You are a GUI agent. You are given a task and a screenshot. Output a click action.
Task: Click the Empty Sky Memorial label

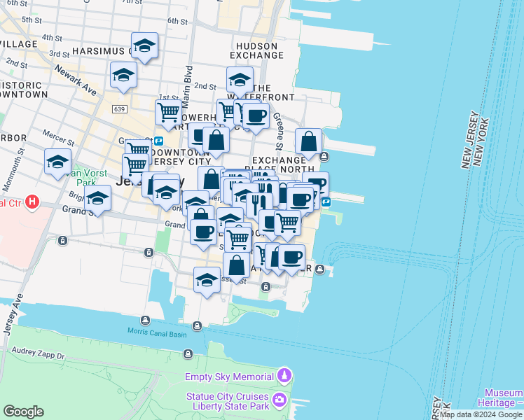tap(230, 377)
